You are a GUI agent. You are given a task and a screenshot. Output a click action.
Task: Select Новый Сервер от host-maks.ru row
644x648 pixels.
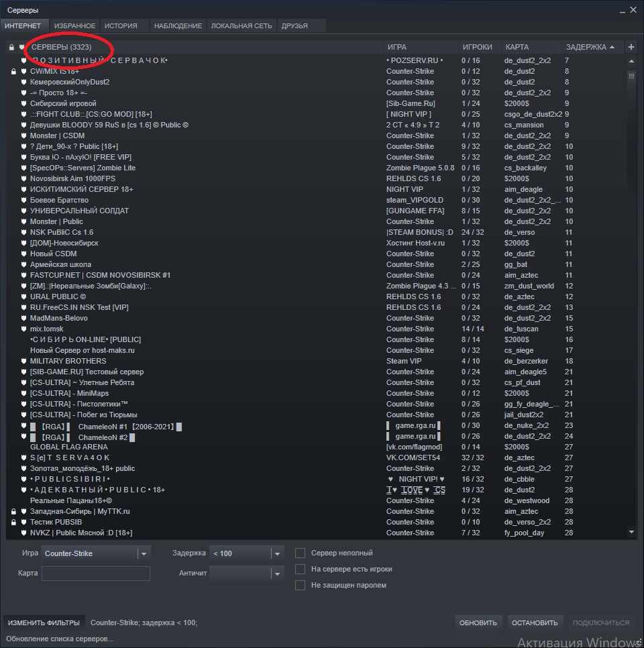pyautogui.click(x=316, y=350)
